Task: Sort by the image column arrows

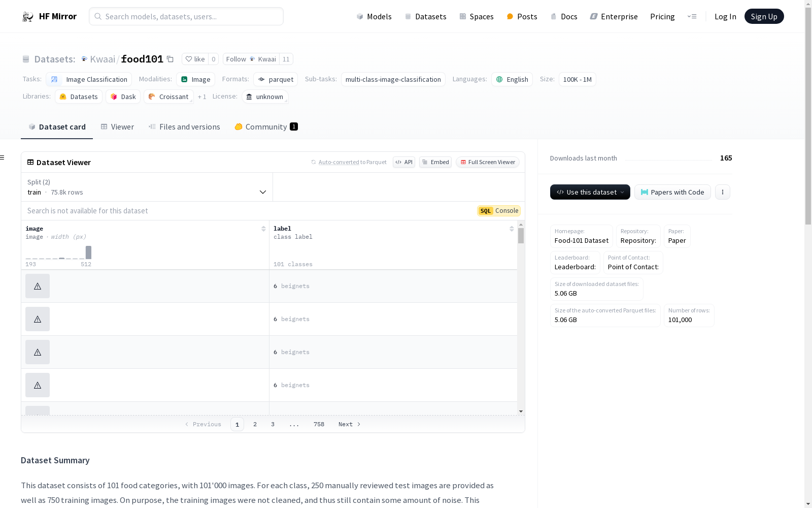Action: pos(263,229)
